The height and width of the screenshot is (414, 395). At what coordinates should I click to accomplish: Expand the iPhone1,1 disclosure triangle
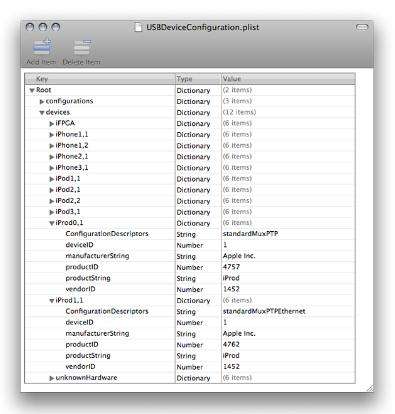tap(52, 135)
